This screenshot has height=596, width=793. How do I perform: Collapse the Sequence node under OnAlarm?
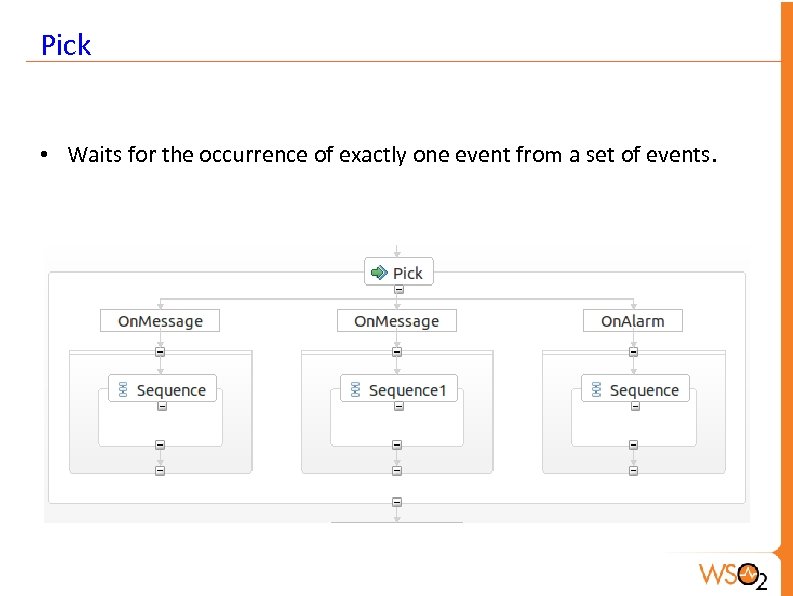click(x=633, y=406)
